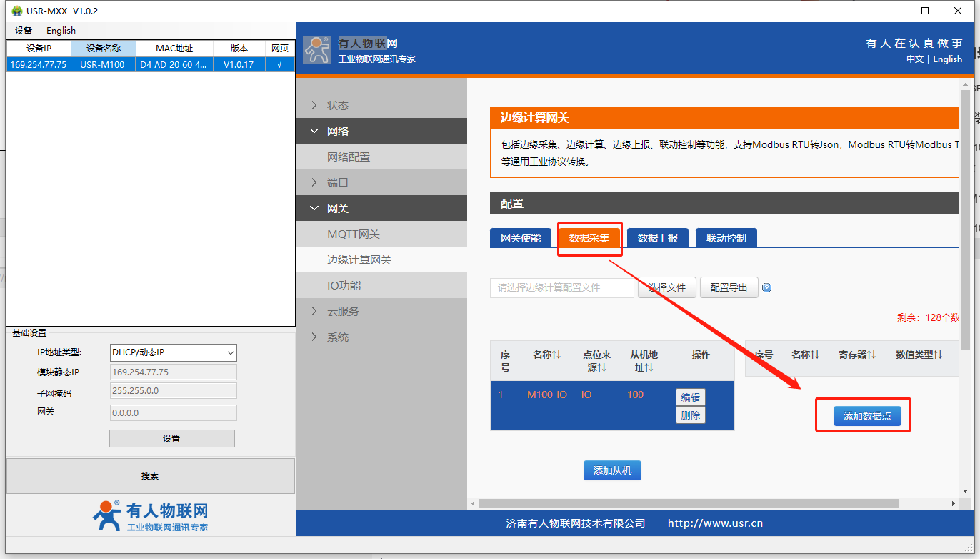
Task: Click the 添加数据点 button
Action: 867,416
